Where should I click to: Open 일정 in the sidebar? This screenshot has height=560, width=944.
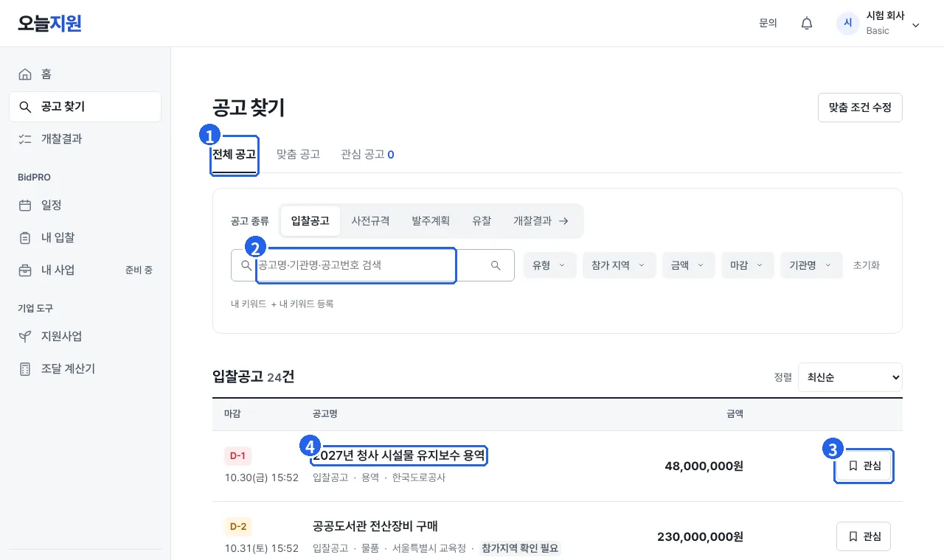tap(86, 206)
